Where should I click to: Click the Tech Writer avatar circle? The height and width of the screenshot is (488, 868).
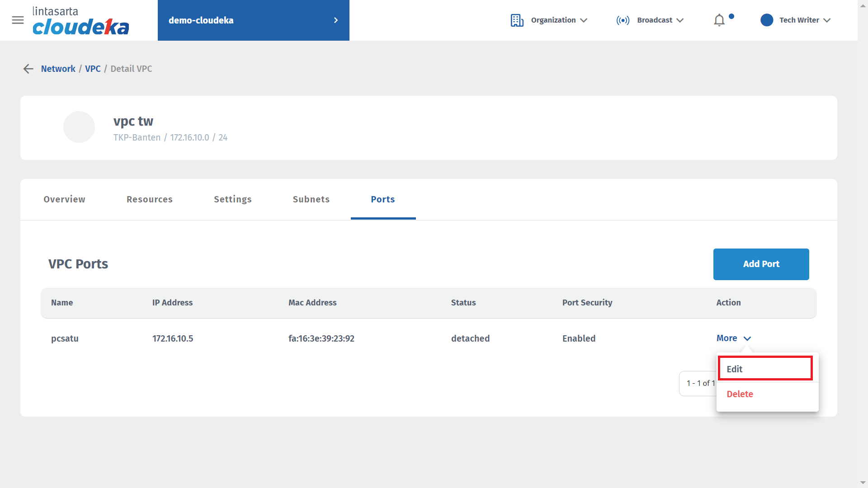tap(767, 20)
